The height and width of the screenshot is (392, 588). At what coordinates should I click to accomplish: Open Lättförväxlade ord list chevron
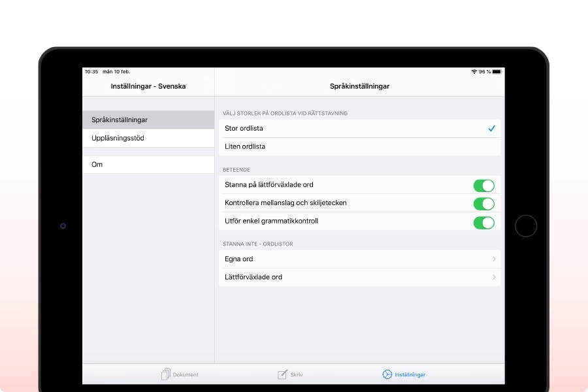[x=494, y=277]
